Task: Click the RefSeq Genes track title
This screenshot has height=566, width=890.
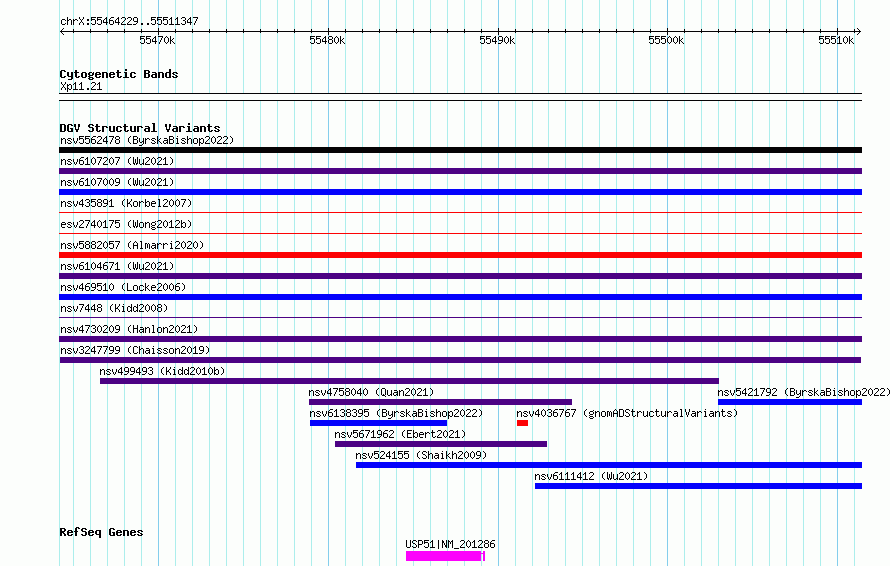Action: point(101,533)
